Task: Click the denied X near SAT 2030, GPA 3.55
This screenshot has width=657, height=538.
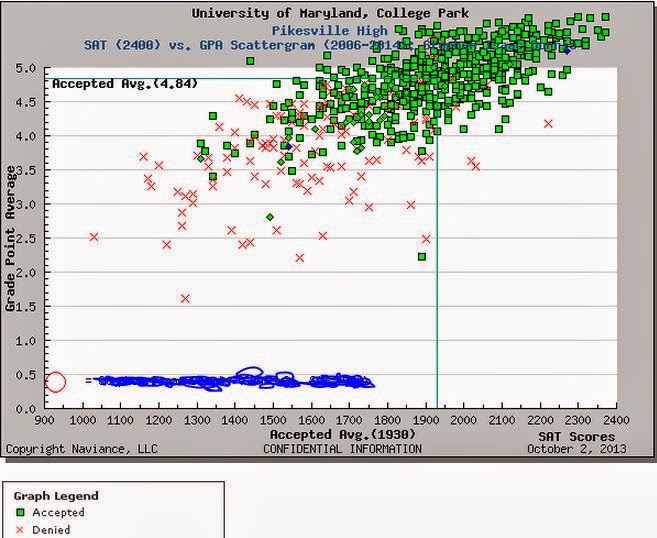Action: point(475,166)
